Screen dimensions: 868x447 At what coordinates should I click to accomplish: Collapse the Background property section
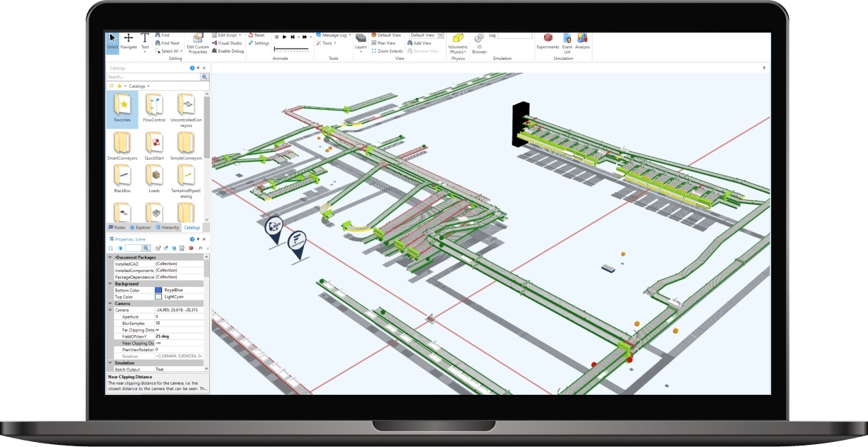110,283
